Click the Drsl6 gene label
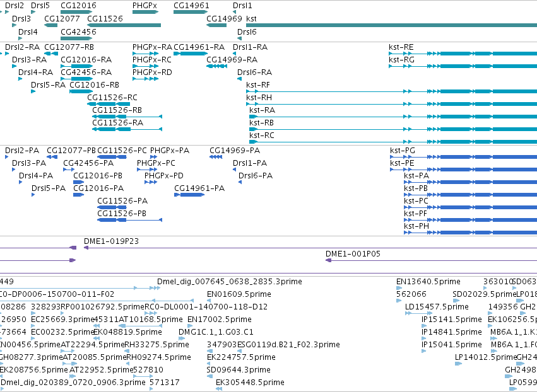This screenshot has width=537, height=392. [247, 32]
